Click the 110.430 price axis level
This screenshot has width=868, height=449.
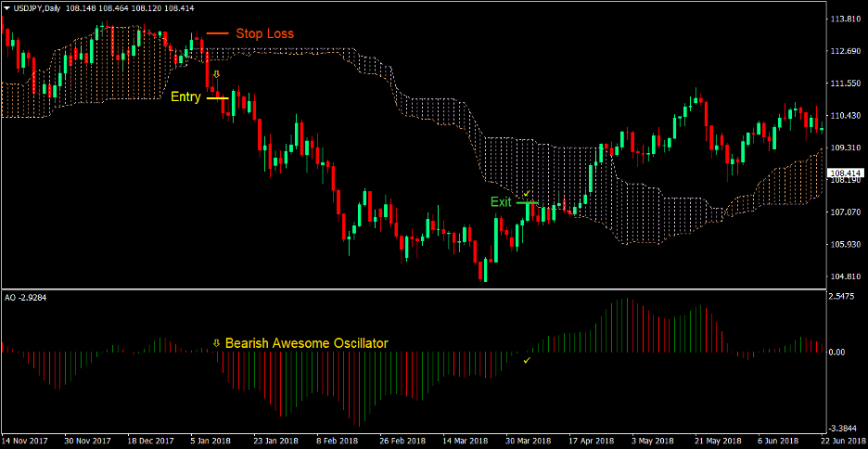(844, 115)
